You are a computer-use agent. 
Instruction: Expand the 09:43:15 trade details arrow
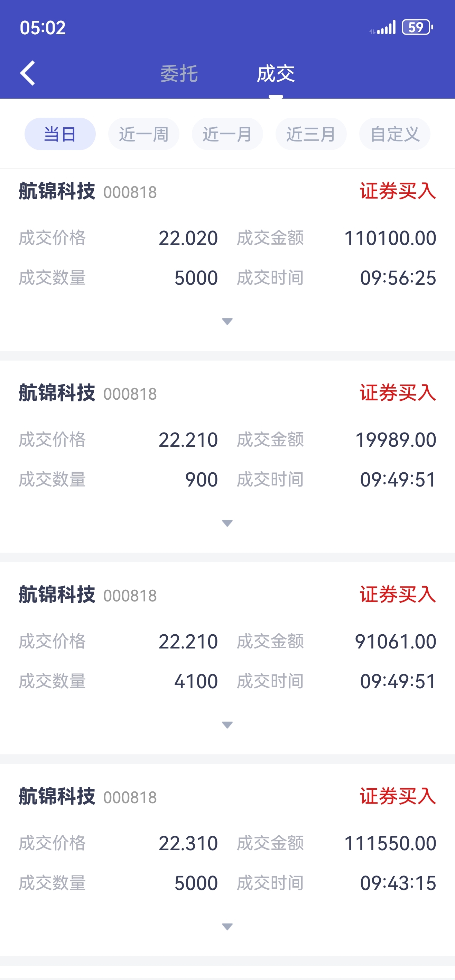(227, 927)
